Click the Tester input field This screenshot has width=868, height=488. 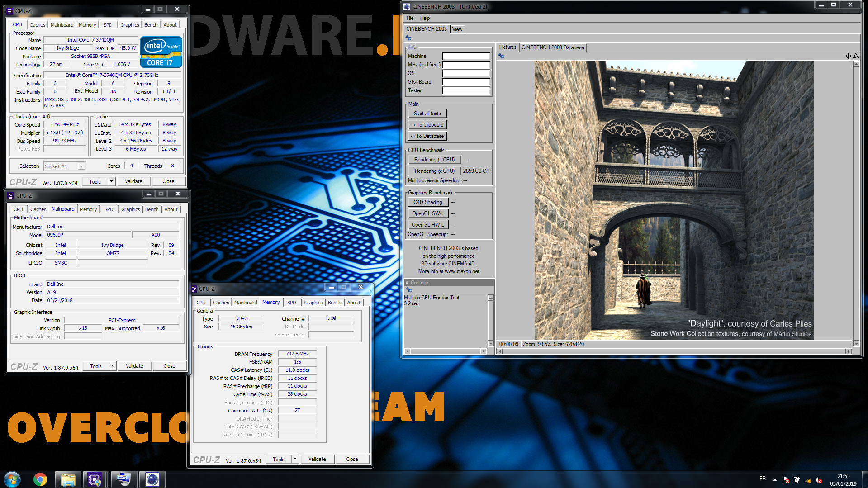(466, 90)
